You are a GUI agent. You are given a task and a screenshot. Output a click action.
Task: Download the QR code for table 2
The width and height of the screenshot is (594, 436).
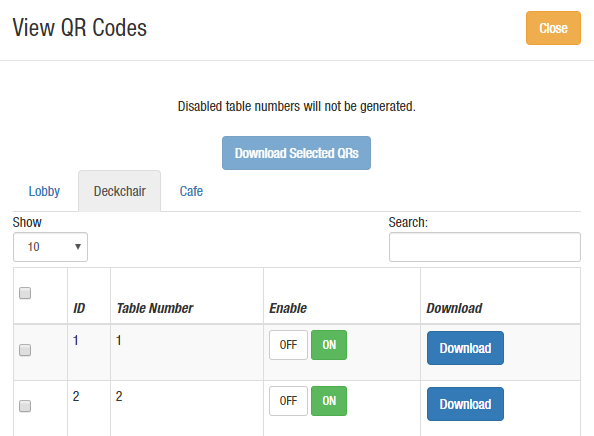coord(465,404)
